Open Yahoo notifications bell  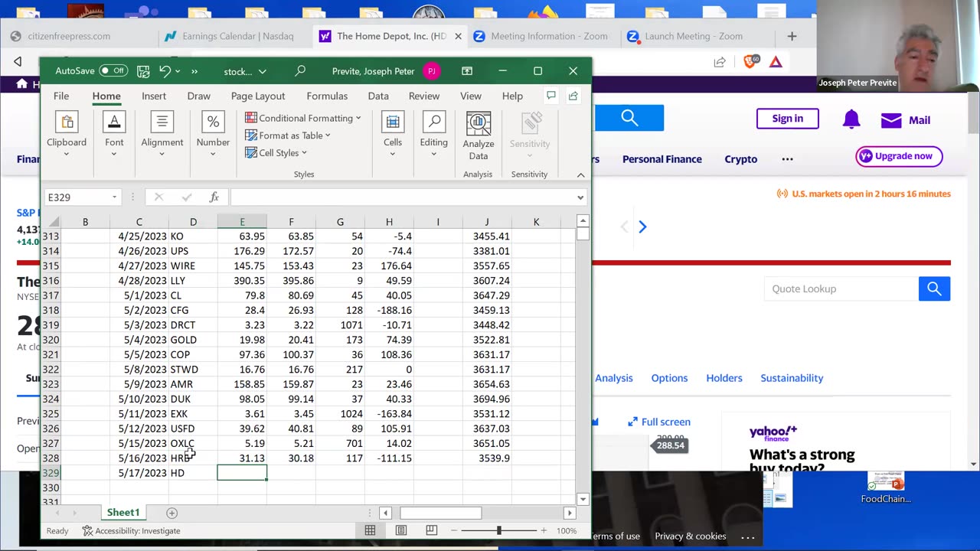851,119
